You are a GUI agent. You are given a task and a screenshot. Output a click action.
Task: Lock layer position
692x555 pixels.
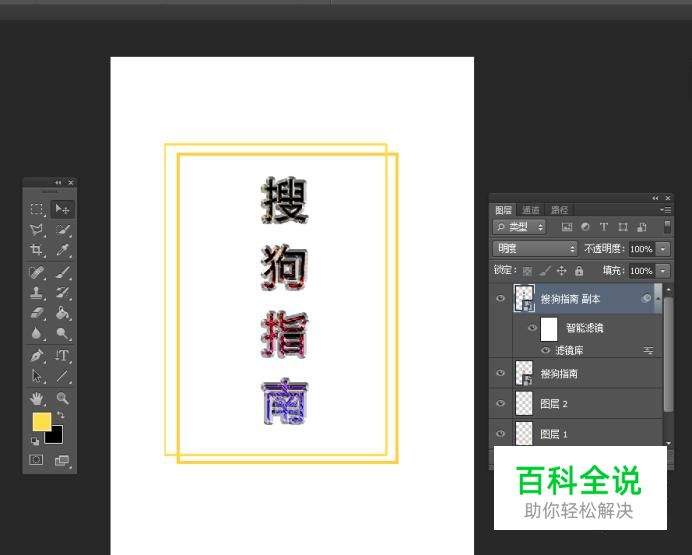pos(561,270)
